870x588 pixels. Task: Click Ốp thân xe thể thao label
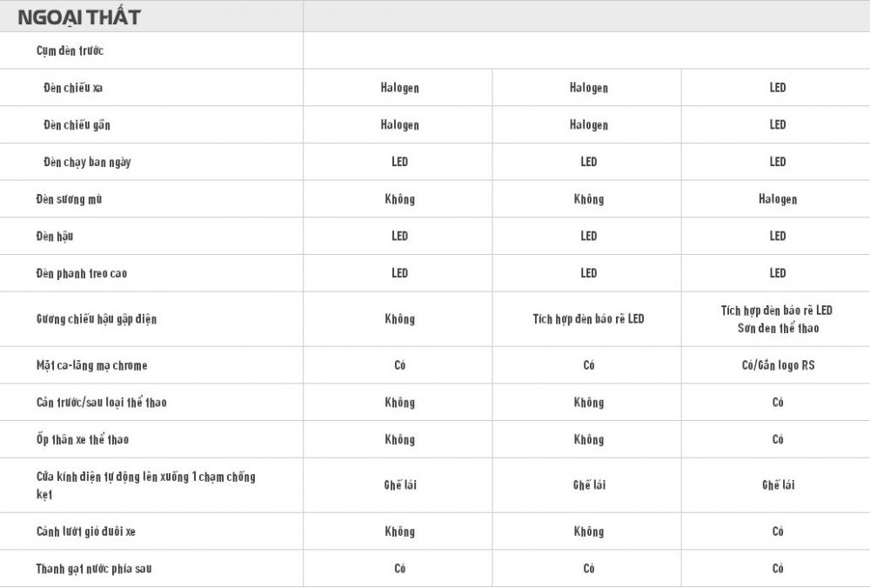[82, 440]
